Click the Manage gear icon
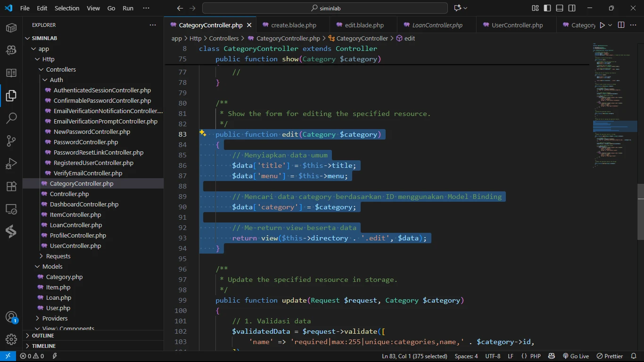 point(11,339)
